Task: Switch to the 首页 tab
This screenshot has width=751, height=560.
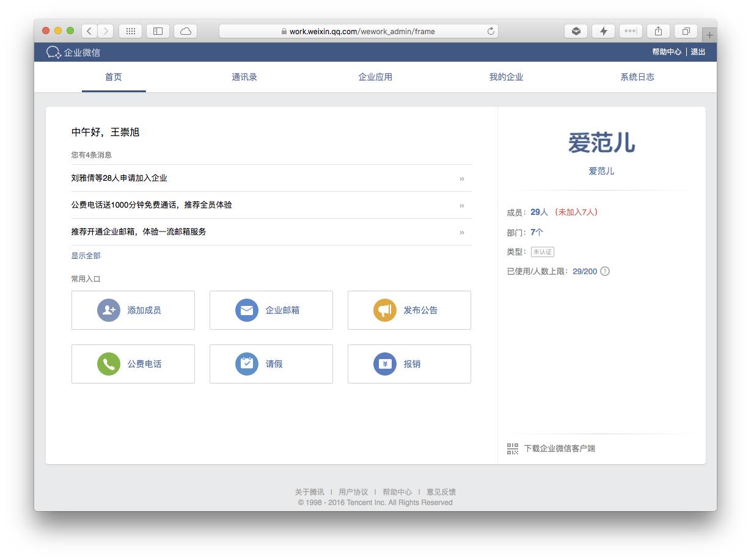Action: [114, 77]
